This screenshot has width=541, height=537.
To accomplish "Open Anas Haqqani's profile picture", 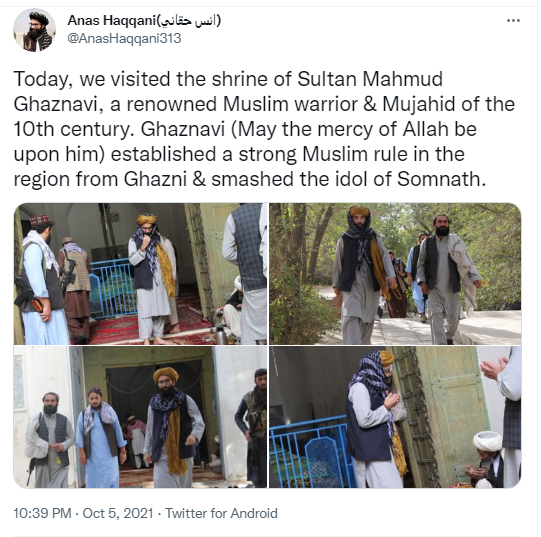I will click(x=35, y=30).
